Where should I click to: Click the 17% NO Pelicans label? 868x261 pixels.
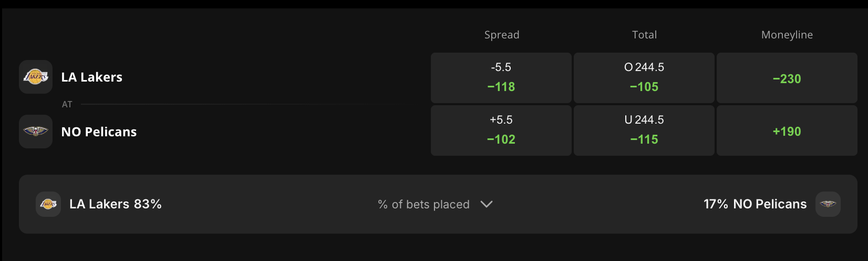click(x=755, y=204)
